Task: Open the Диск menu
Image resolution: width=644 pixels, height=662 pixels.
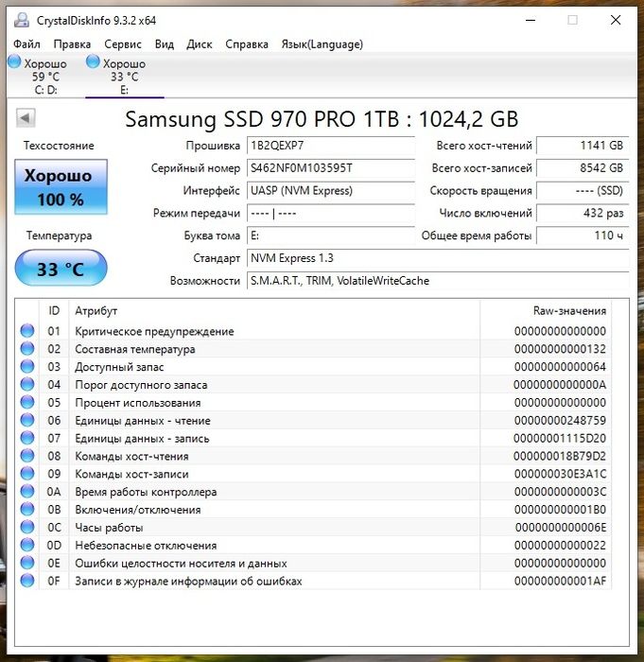Action: tap(200, 44)
